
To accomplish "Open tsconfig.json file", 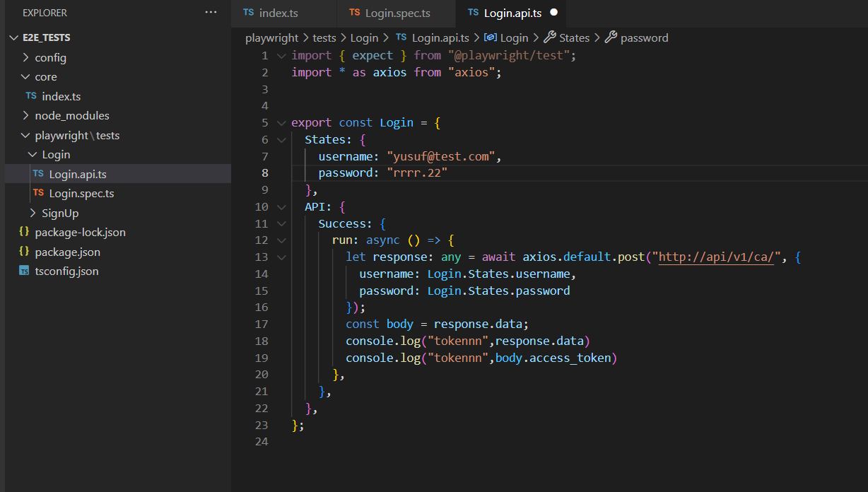I will click(x=66, y=271).
